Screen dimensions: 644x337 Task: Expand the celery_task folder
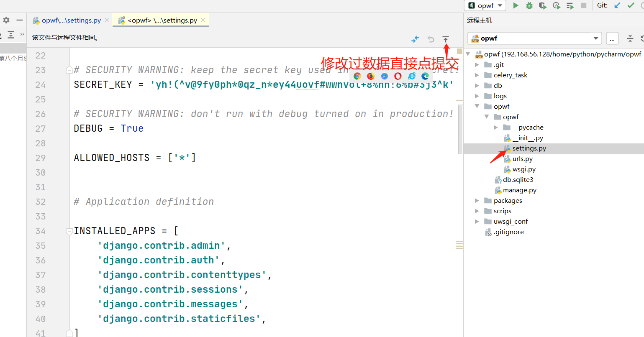[477, 75]
